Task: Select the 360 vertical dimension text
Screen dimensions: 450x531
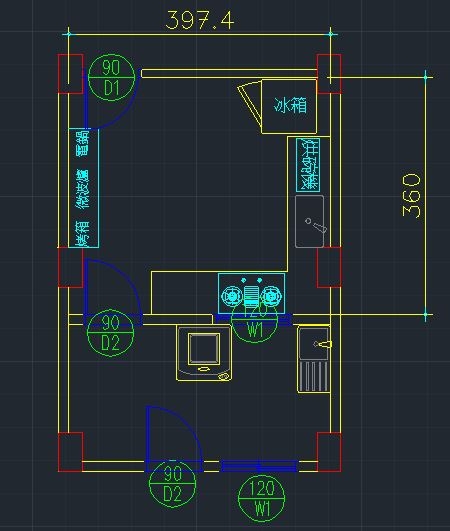Action: pos(412,196)
